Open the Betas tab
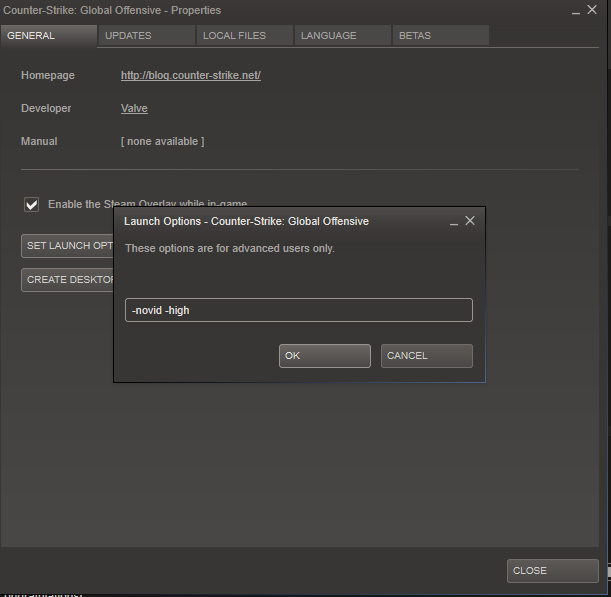This screenshot has width=611, height=597. (x=441, y=36)
